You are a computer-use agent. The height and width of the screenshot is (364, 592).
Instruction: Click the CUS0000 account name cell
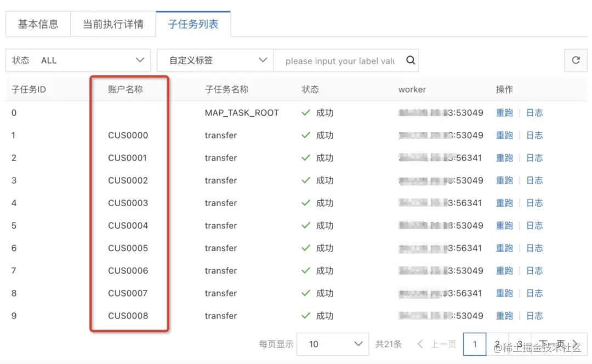coord(128,135)
